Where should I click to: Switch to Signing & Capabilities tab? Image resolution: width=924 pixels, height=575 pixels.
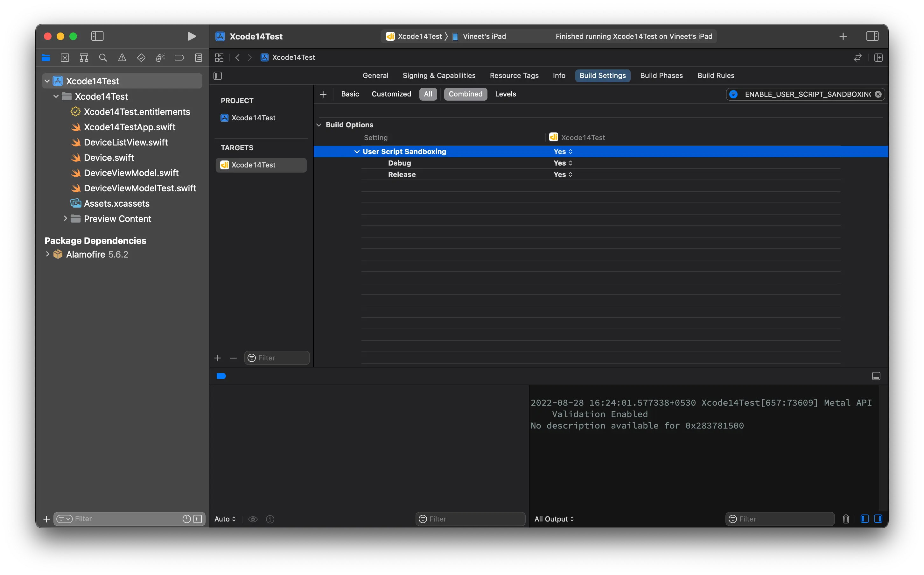click(x=439, y=76)
